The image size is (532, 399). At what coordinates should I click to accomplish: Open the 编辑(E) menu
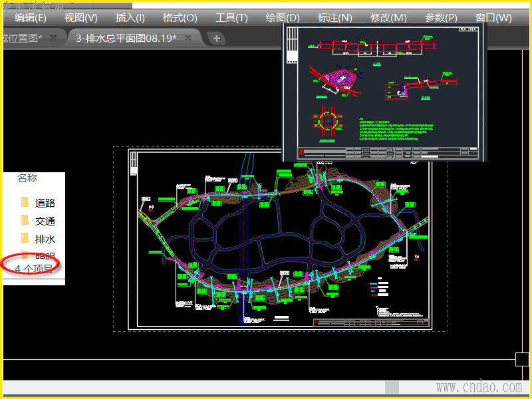[30, 18]
